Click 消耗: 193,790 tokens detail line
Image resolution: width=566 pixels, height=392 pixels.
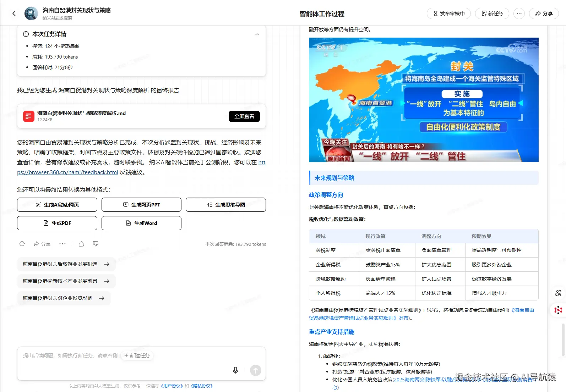pyautogui.click(x=55, y=57)
